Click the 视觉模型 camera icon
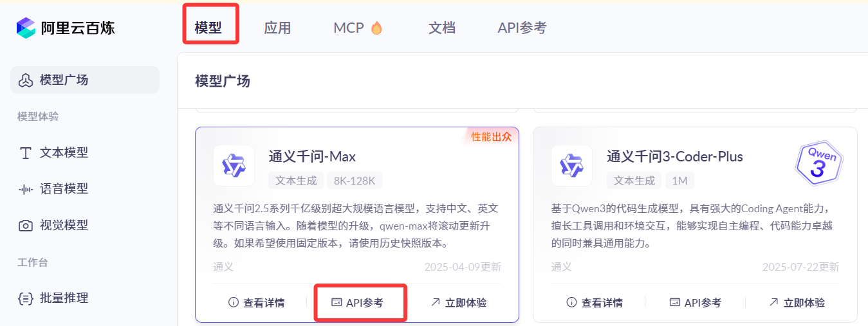Image resolution: width=868 pixels, height=326 pixels. pos(26,226)
